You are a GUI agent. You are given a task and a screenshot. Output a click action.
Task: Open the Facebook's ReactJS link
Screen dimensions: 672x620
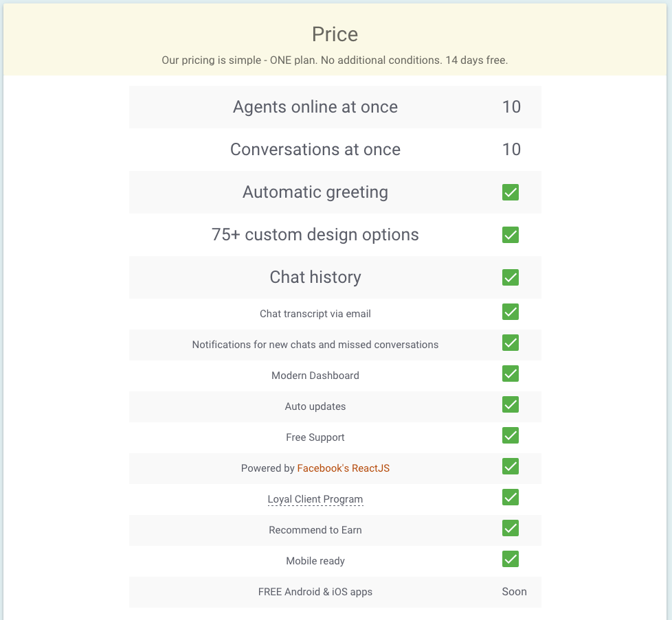(x=343, y=468)
